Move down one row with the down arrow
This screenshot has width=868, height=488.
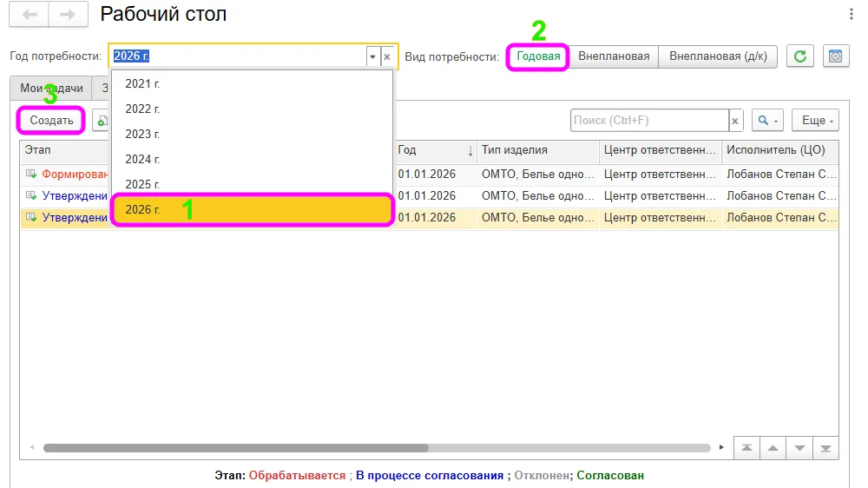[800, 448]
